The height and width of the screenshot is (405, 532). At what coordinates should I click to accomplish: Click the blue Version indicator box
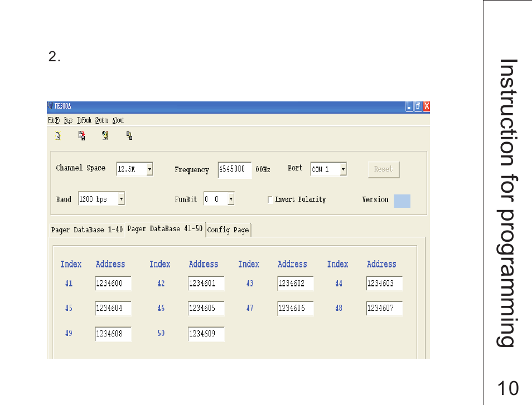pyautogui.click(x=402, y=201)
